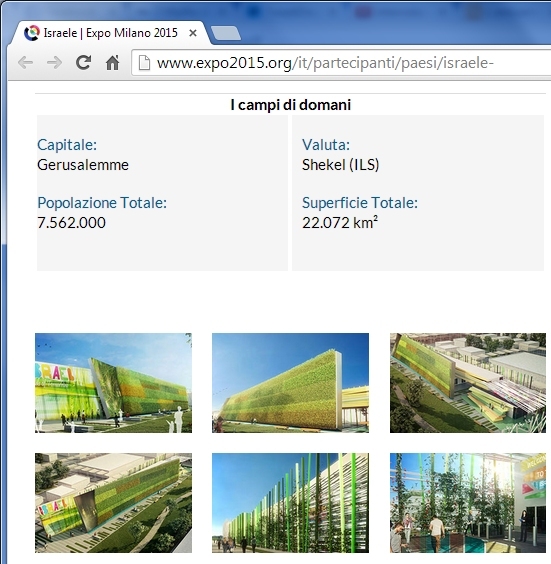The height and width of the screenshot is (564, 551).
Task: Click the browser forward arrow button
Action: coord(54,63)
